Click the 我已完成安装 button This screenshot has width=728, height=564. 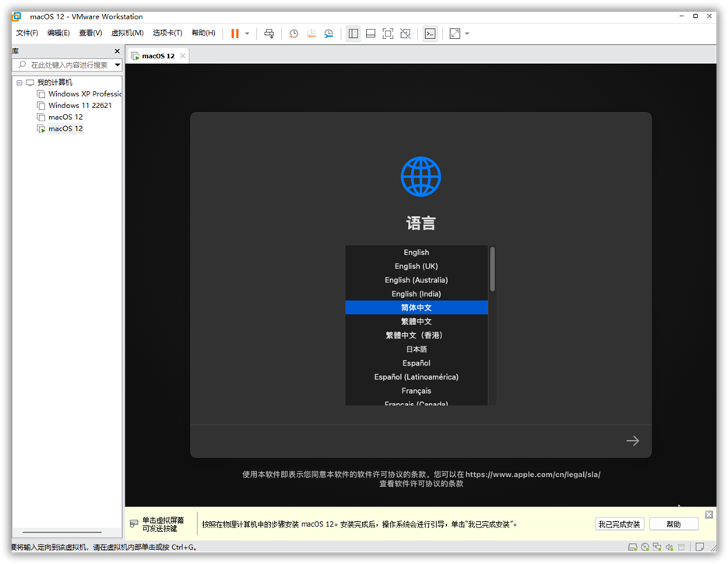[619, 524]
